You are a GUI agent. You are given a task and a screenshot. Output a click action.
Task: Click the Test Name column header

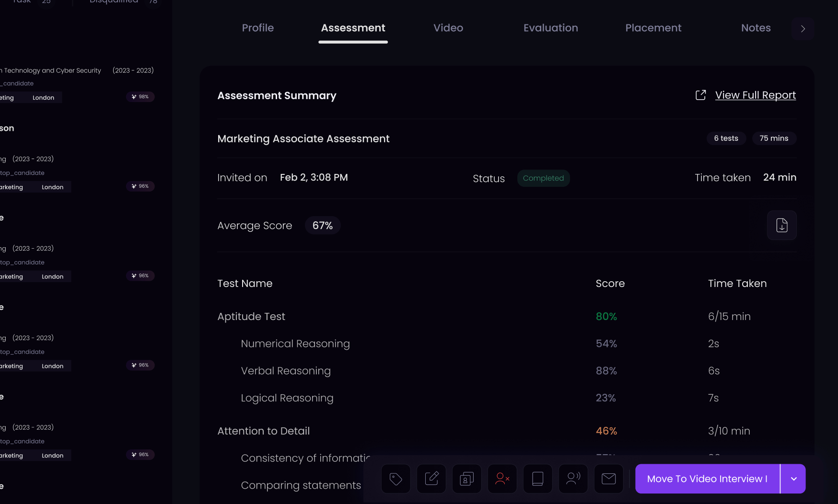click(244, 284)
